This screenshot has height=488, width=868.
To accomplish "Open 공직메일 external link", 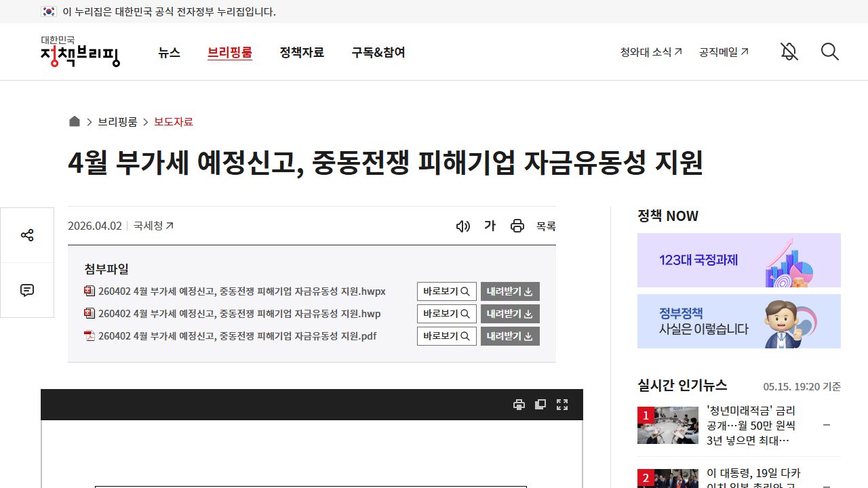I will (x=724, y=52).
